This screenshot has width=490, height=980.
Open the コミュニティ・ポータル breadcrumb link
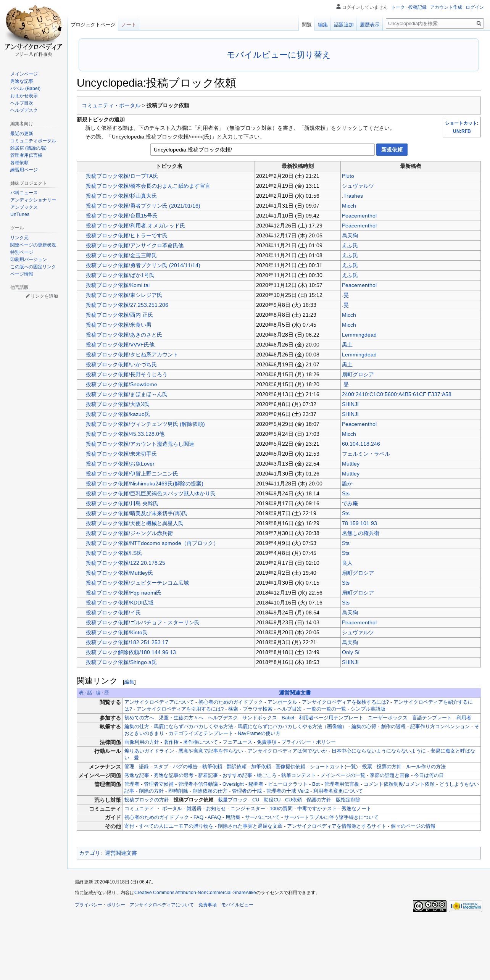tap(111, 105)
